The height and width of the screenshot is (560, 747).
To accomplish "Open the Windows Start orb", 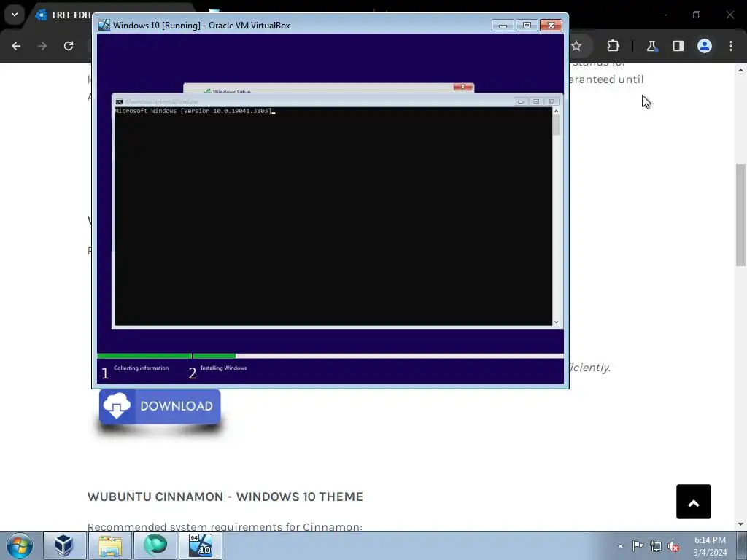I will pyautogui.click(x=20, y=545).
